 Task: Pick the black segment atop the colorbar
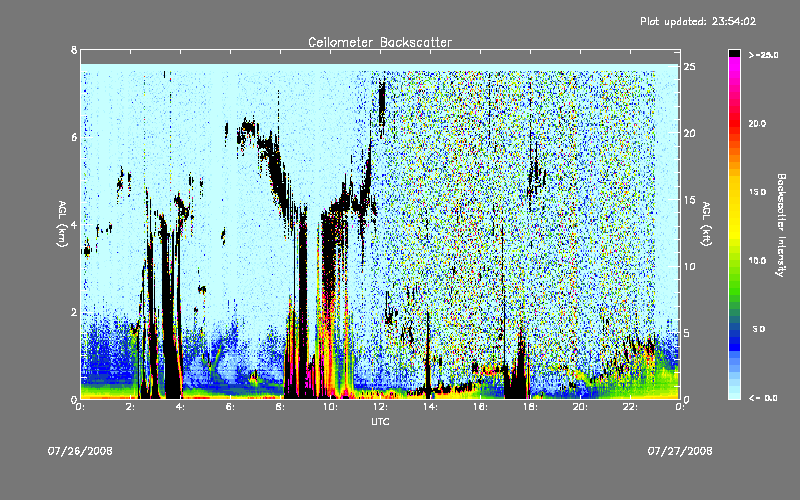(x=734, y=53)
